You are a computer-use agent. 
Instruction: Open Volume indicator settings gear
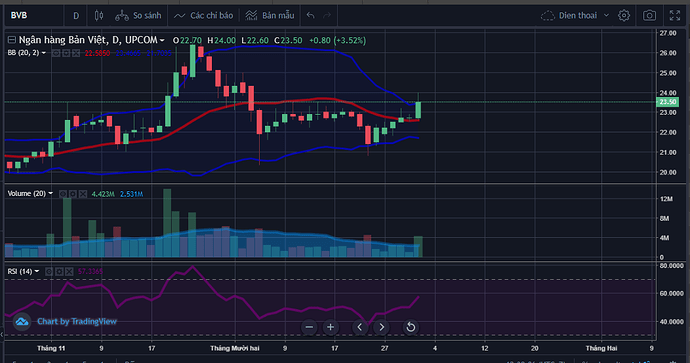pyautogui.click(x=73, y=194)
